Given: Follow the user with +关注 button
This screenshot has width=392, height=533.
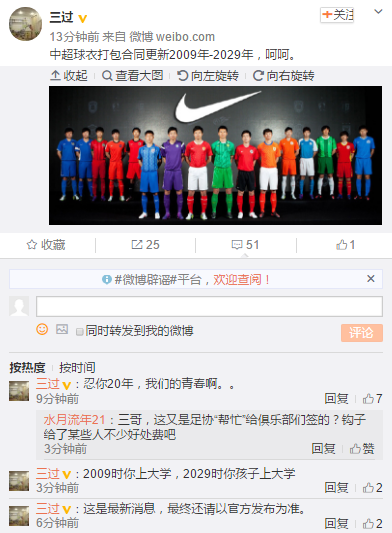Looking at the screenshot, I should (x=337, y=15).
